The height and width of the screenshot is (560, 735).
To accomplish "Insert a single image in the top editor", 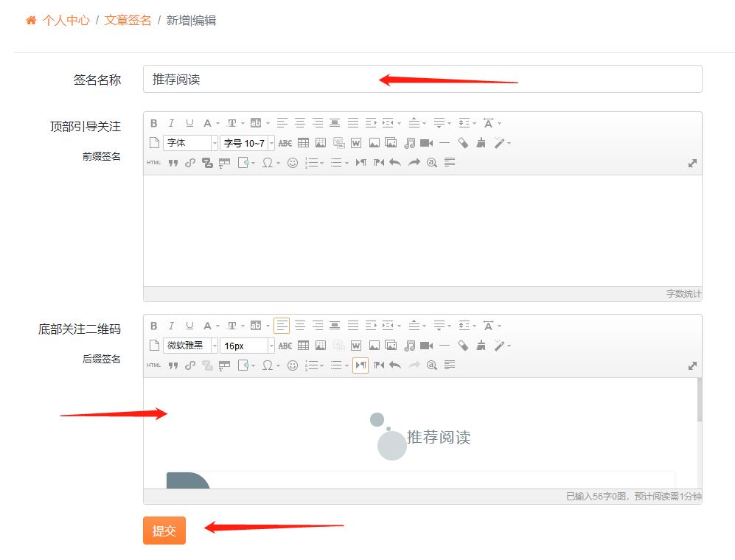I will [374, 143].
